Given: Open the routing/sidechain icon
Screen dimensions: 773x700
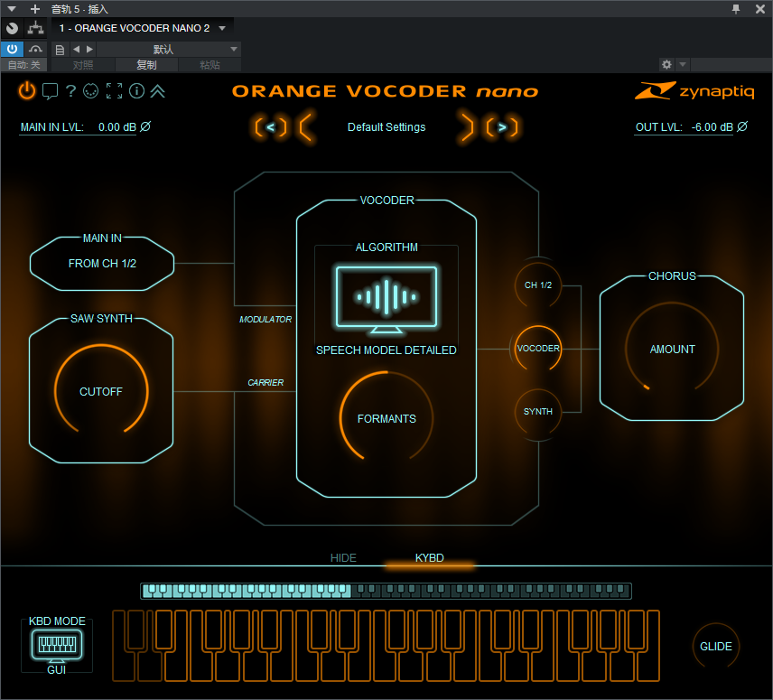Looking at the screenshot, I should [35, 28].
